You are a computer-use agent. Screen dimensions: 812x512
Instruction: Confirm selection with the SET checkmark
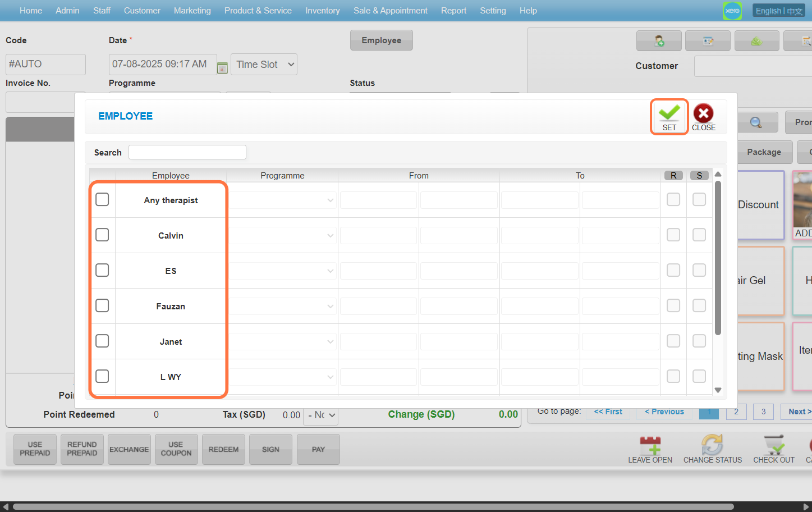pyautogui.click(x=669, y=117)
